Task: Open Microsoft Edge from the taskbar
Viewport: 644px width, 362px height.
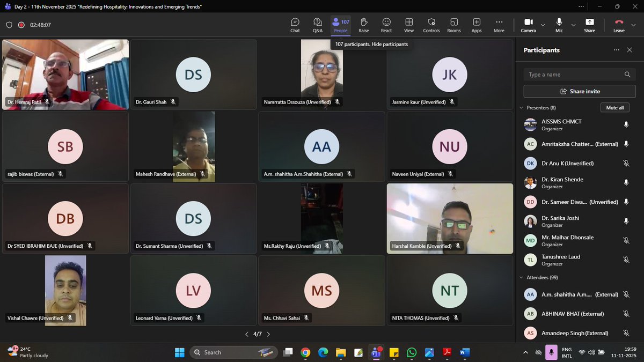Action: pos(323,352)
